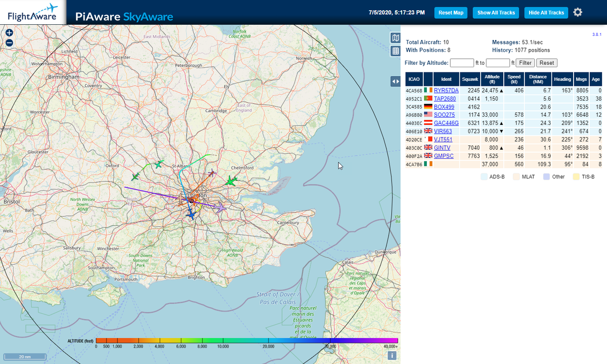Click the Irish flag in RYR57DA row
The image size is (607, 364).
pyautogui.click(x=428, y=90)
